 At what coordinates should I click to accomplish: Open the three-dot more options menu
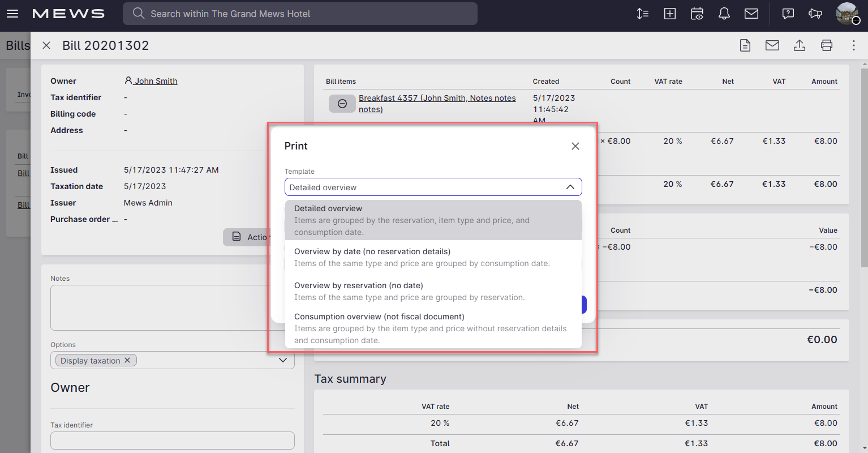click(853, 45)
